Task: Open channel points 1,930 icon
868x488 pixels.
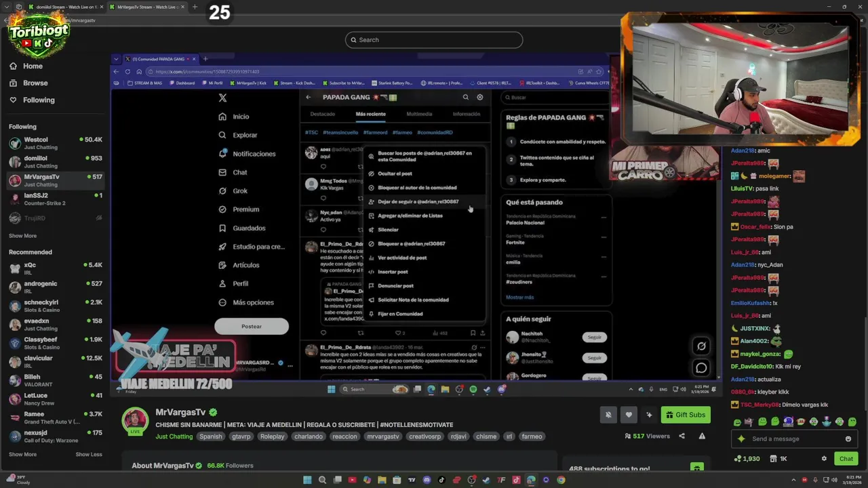Action: 747,459
